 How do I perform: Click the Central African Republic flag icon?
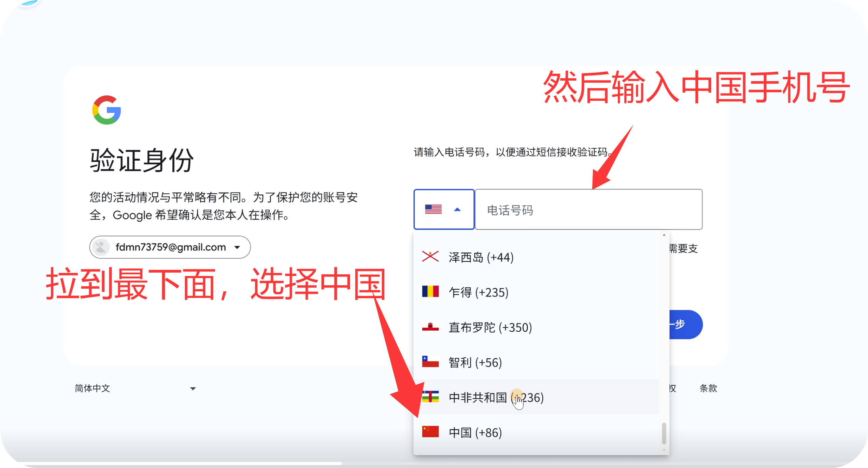tap(431, 397)
